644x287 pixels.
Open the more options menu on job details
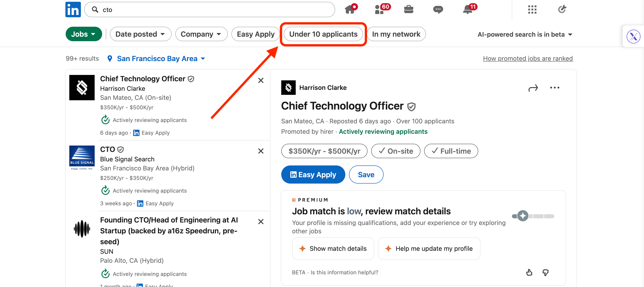tap(555, 88)
